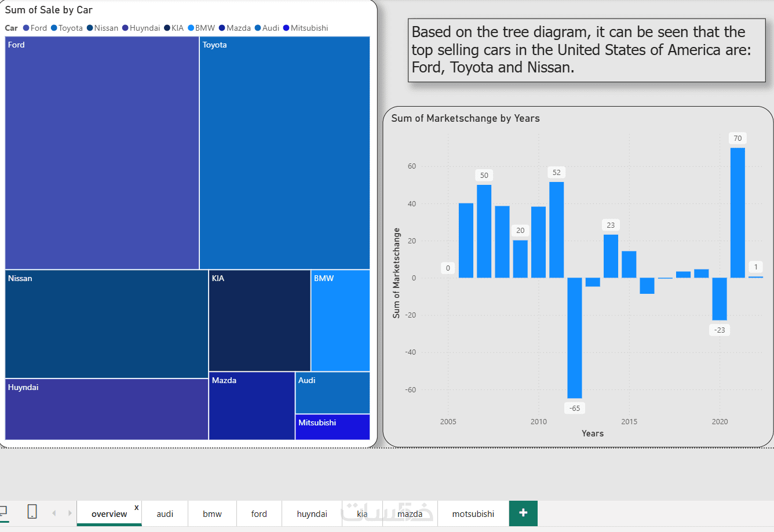Choose Mazda in the treemap legend

[235, 28]
